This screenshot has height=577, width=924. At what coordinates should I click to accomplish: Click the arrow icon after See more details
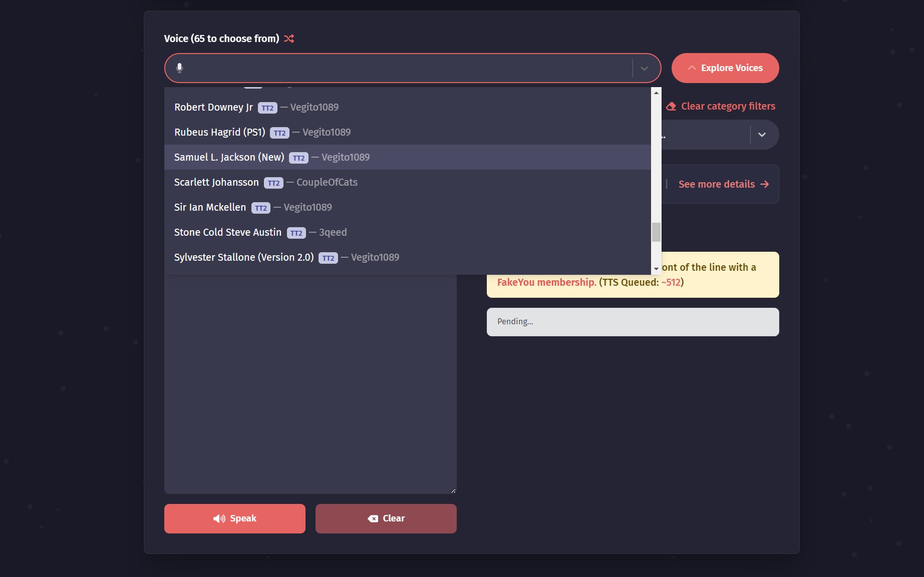point(764,184)
